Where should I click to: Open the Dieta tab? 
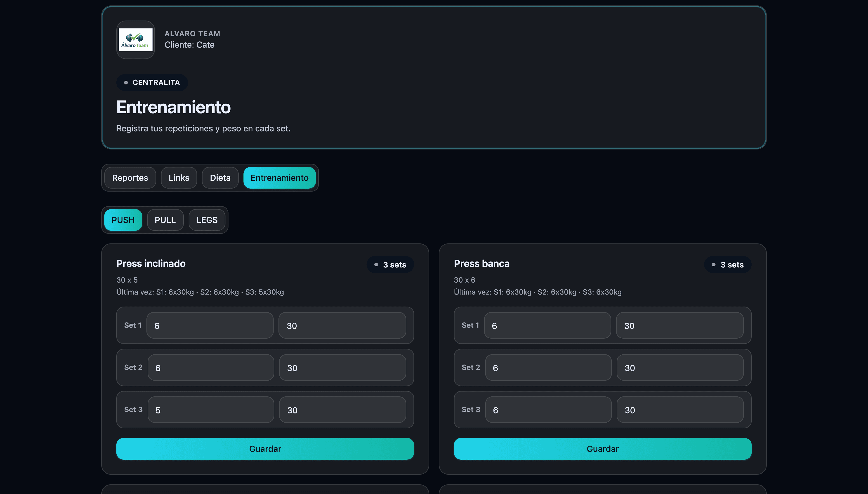coord(220,178)
